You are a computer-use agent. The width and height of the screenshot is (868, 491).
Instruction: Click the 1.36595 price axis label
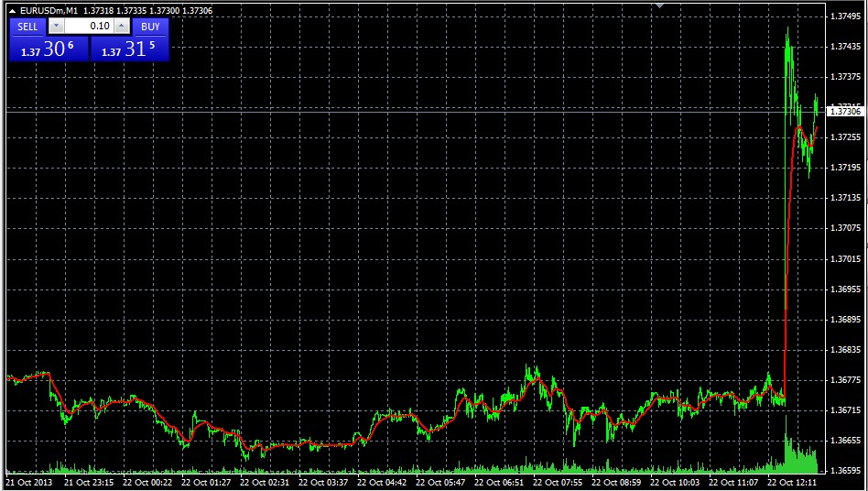[845, 471]
